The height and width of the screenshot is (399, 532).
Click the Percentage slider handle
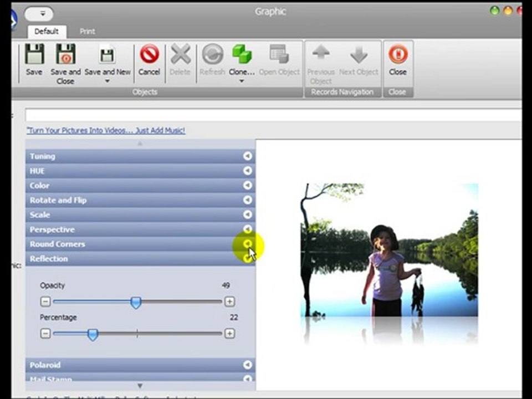tap(93, 334)
